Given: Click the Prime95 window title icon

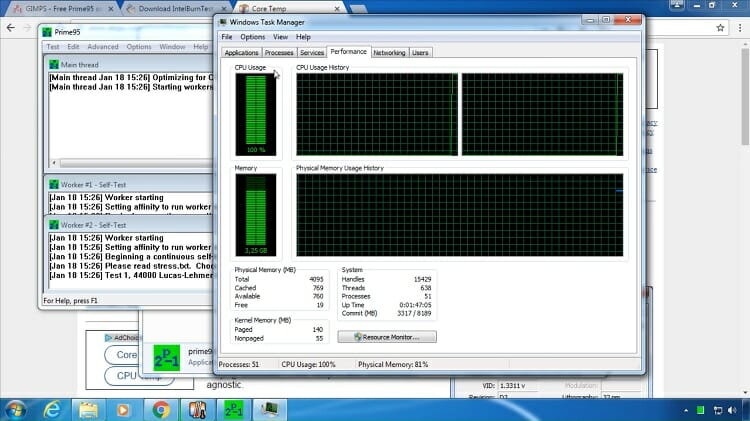Looking at the screenshot, I should 47,32.
